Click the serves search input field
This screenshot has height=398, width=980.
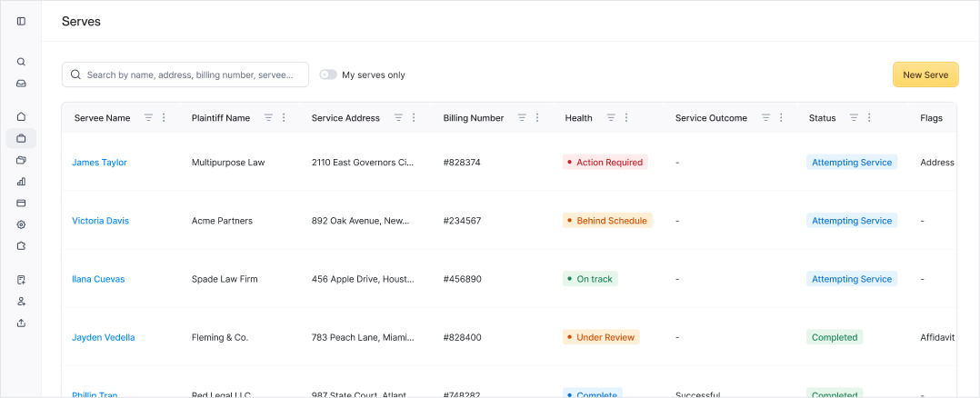[193, 75]
